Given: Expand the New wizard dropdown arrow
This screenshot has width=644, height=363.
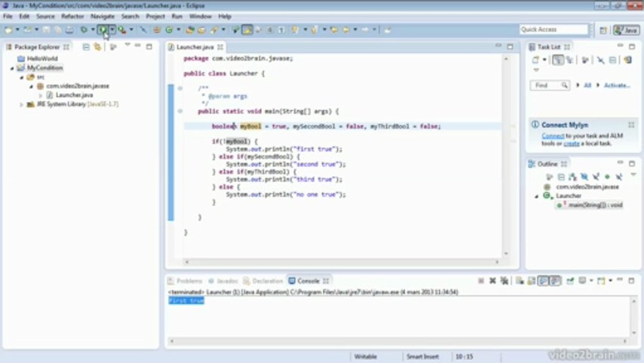Looking at the screenshot, I should (17, 30).
